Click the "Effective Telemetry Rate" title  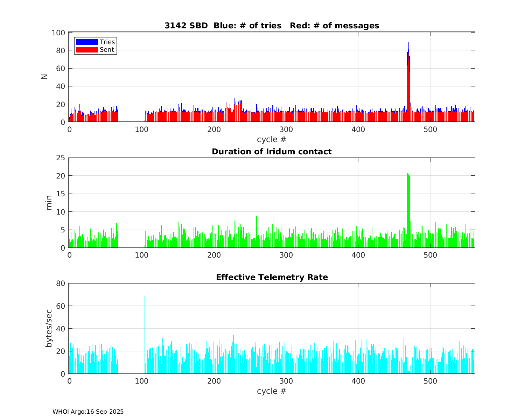point(272,277)
